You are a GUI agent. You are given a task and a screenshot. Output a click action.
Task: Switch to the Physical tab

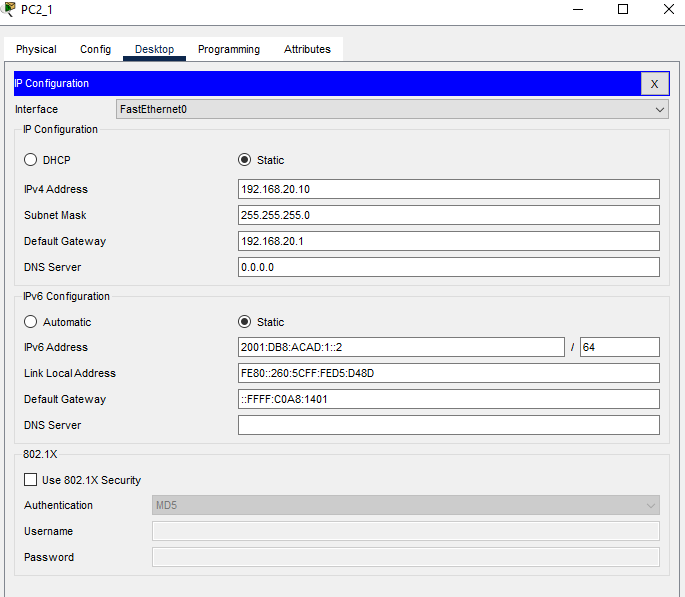tap(36, 49)
